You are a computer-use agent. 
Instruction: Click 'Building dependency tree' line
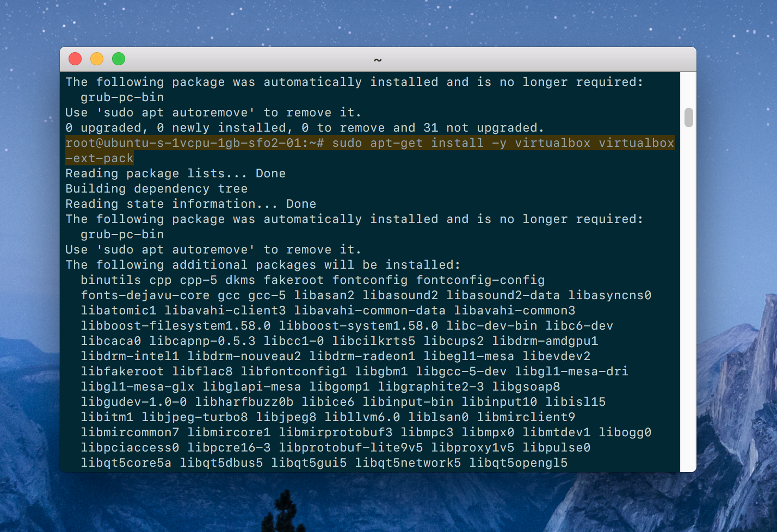[x=157, y=189]
